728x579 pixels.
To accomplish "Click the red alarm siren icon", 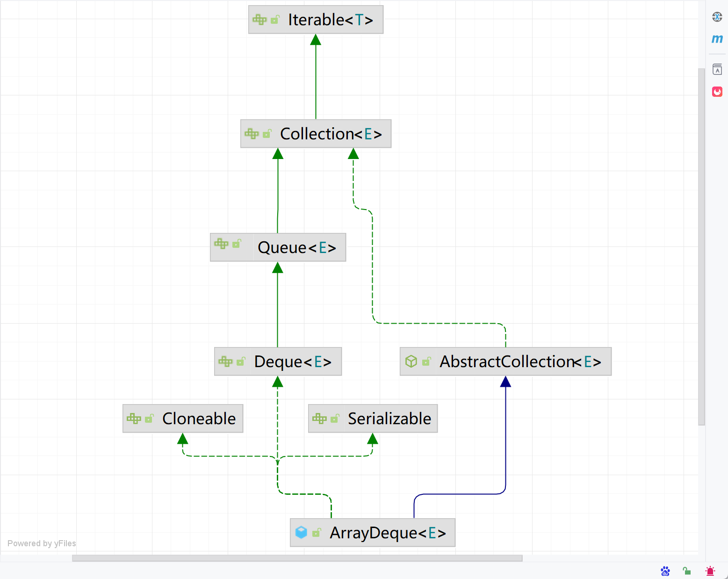I will 710,571.
